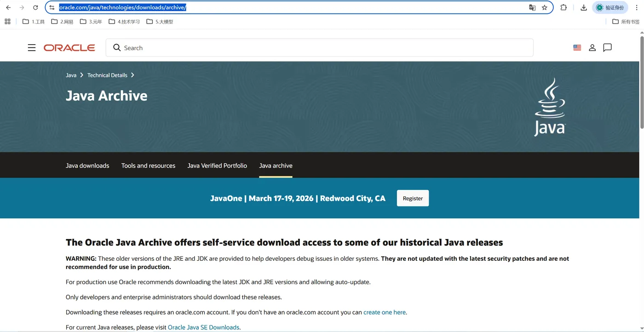Open the browser extensions puzzle icon
The image size is (644, 332).
(x=563, y=7)
